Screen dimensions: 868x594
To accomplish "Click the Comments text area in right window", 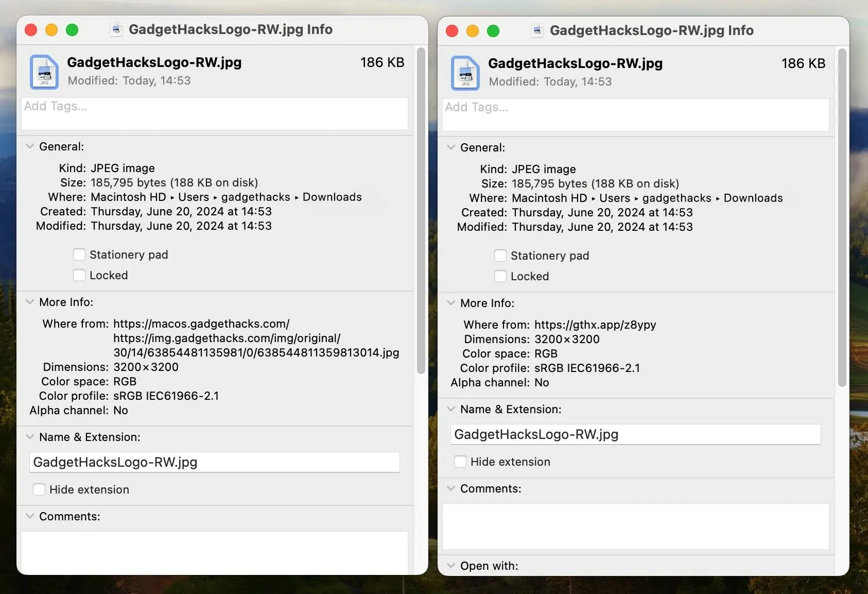I will 636,527.
